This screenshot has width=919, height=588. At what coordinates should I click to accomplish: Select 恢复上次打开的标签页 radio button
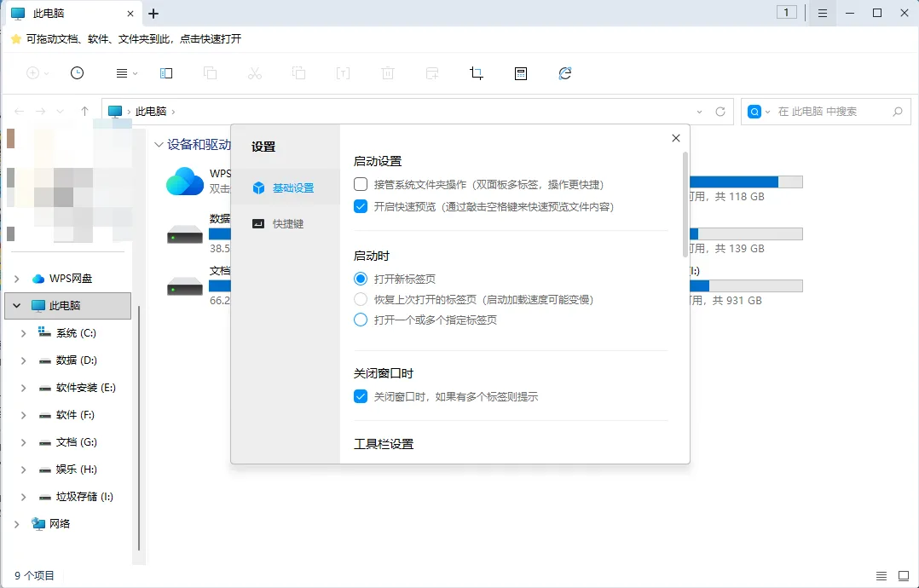[361, 299]
